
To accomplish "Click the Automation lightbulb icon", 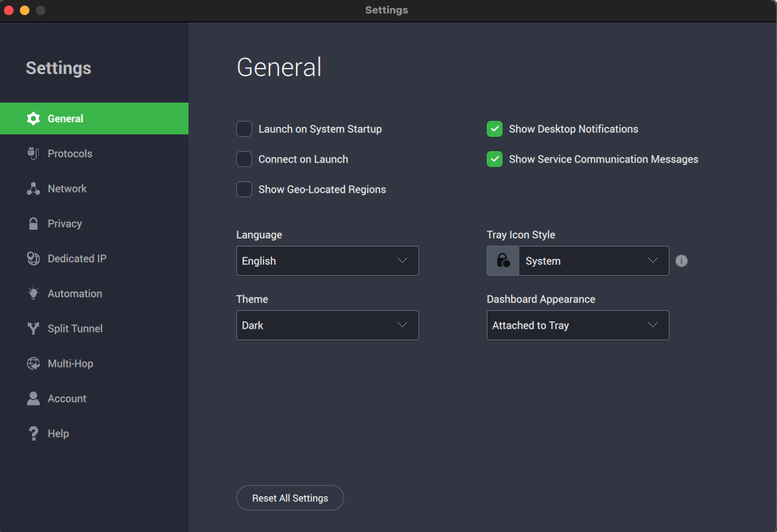I will coord(33,293).
